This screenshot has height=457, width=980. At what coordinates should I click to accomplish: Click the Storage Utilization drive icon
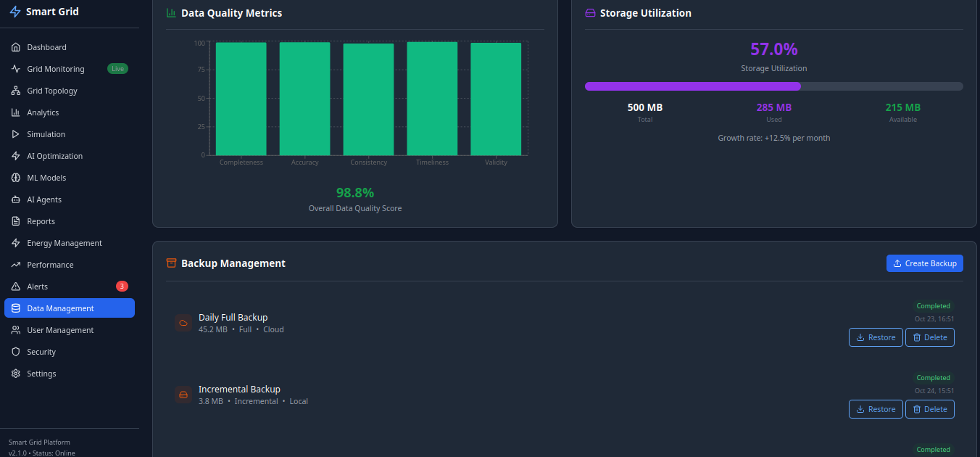(x=590, y=13)
